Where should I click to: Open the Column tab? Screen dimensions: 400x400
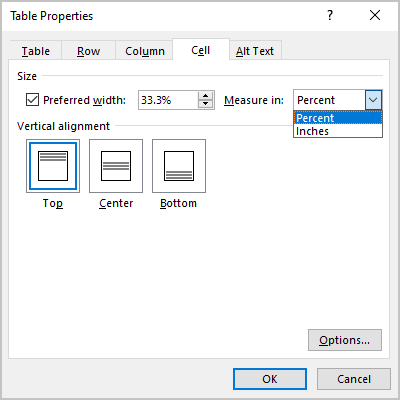pyautogui.click(x=145, y=51)
